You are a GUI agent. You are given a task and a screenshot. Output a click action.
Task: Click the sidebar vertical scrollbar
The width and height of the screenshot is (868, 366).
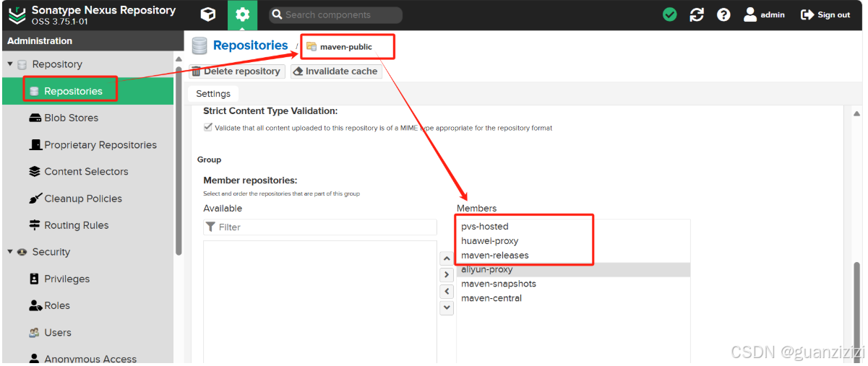click(x=178, y=162)
